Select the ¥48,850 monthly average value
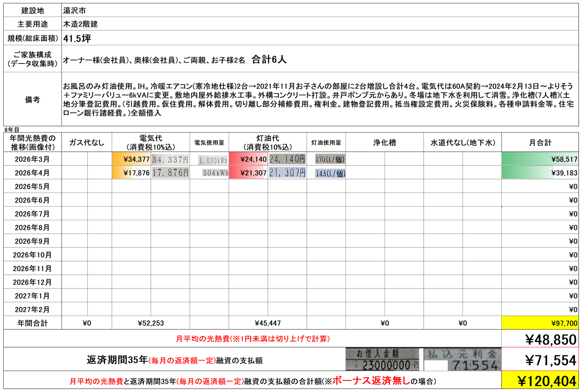Image resolution: width=582 pixels, height=392 pixels. [540, 339]
